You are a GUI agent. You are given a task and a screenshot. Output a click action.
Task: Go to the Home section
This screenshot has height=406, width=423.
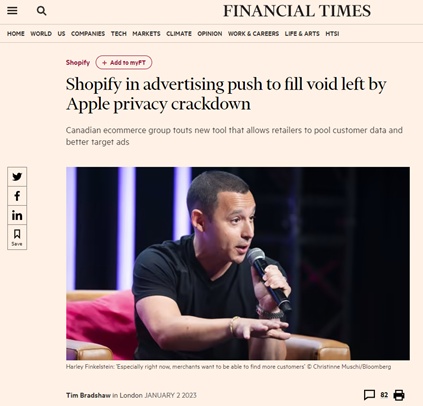[16, 34]
